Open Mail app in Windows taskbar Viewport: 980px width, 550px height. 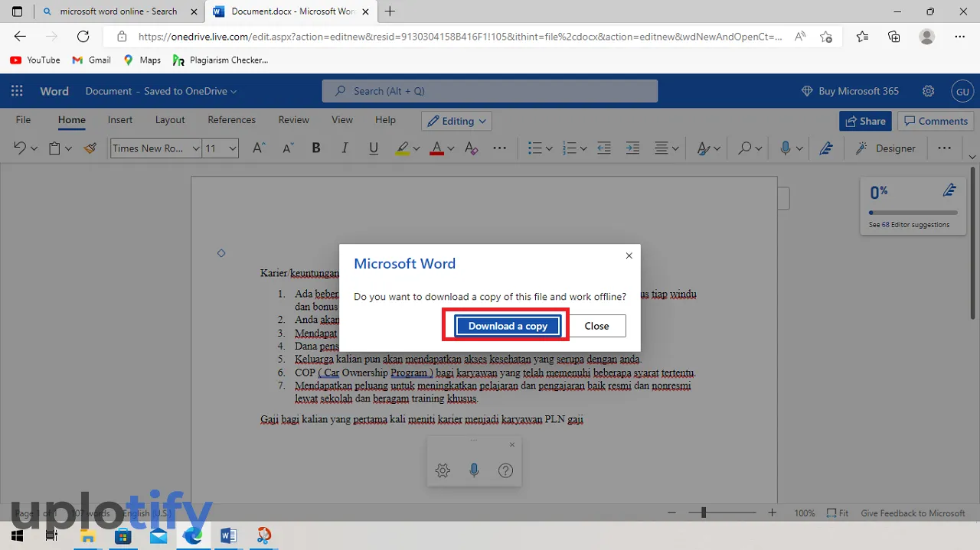click(158, 535)
